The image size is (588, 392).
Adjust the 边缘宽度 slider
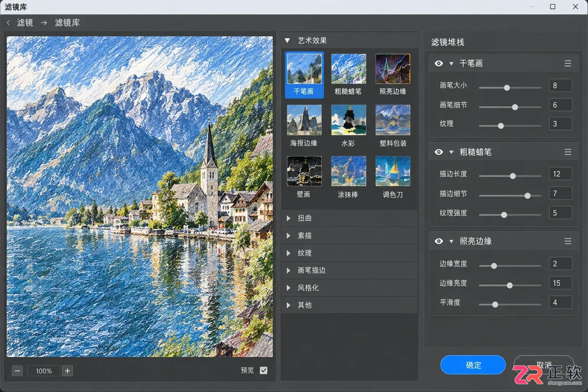pyautogui.click(x=510, y=266)
